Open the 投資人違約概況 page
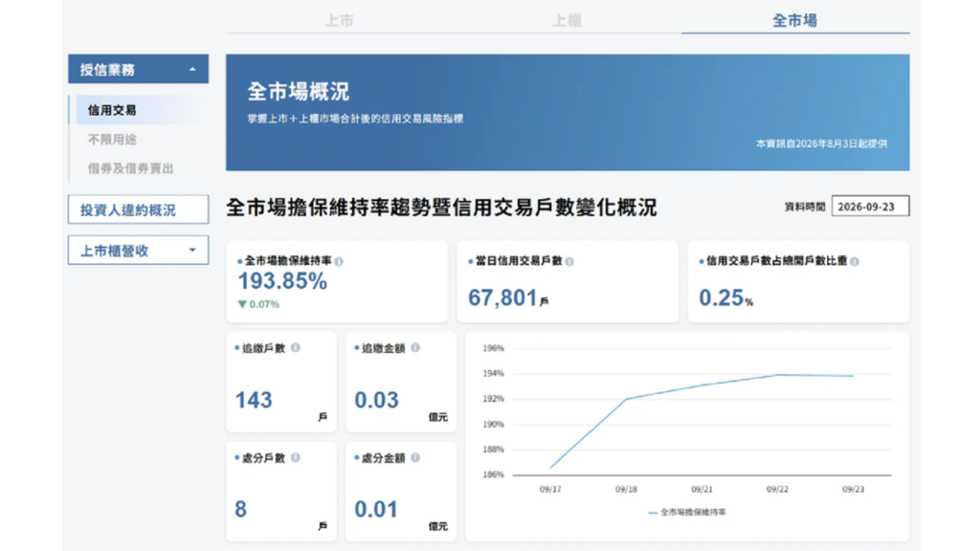Image resolution: width=980 pixels, height=551 pixels. (138, 209)
